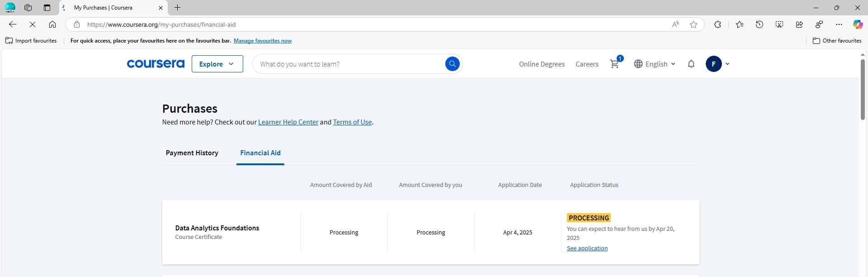Select the My Purchases | Coursera browser tab
868x277 pixels.
(113, 8)
